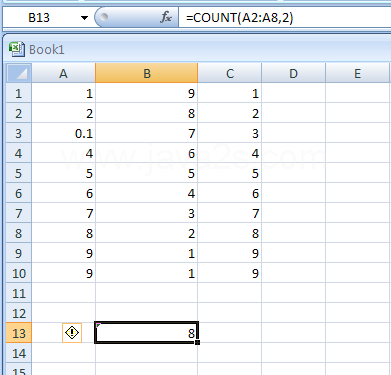Viewport: 391px width, 375px height.
Task: Click cell C3 containing 3
Action: tap(230, 133)
